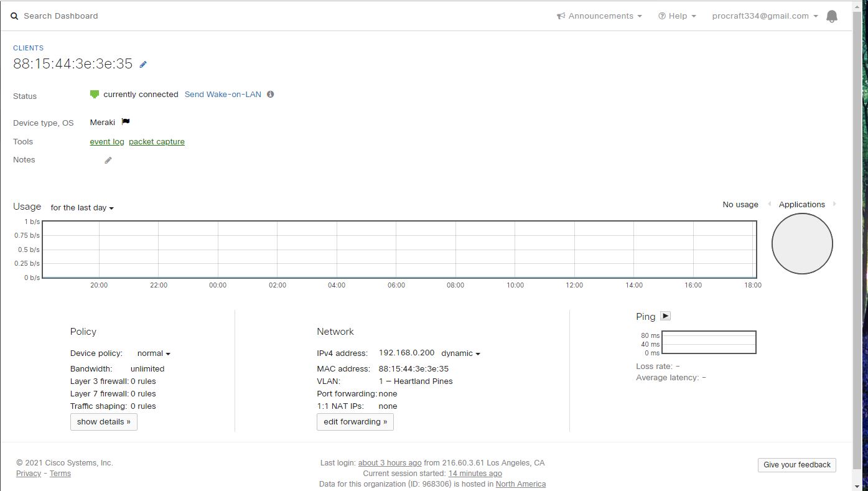Start the Ping test play button
Image resolution: width=868 pixels, height=491 pixels.
[x=665, y=316]
